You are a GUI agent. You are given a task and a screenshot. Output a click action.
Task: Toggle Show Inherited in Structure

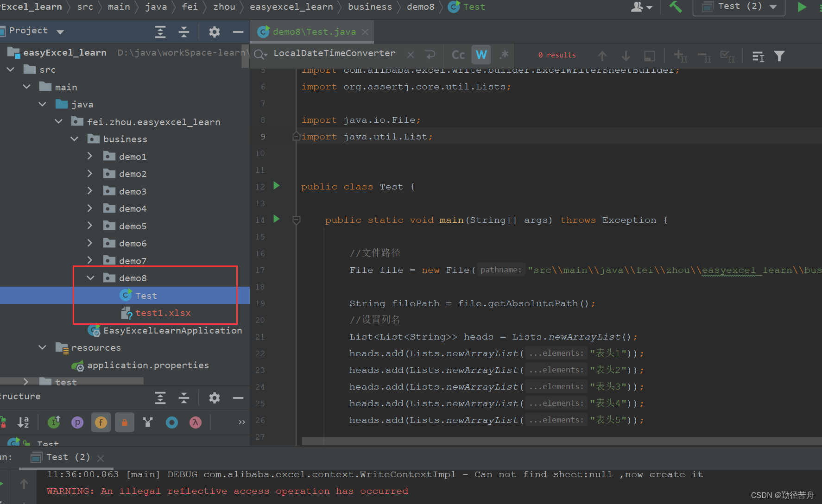[54, 422]
